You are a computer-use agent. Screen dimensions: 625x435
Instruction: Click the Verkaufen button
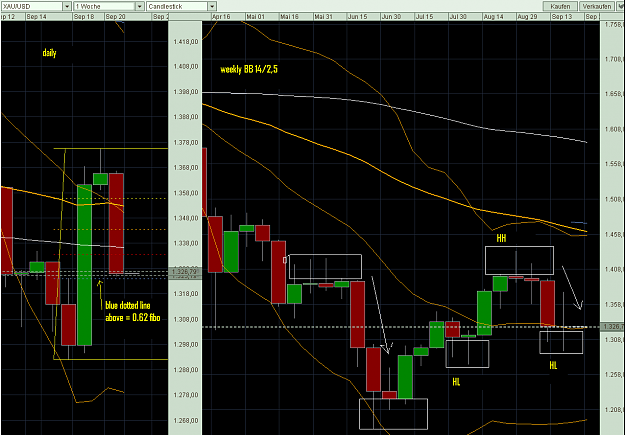596,6
